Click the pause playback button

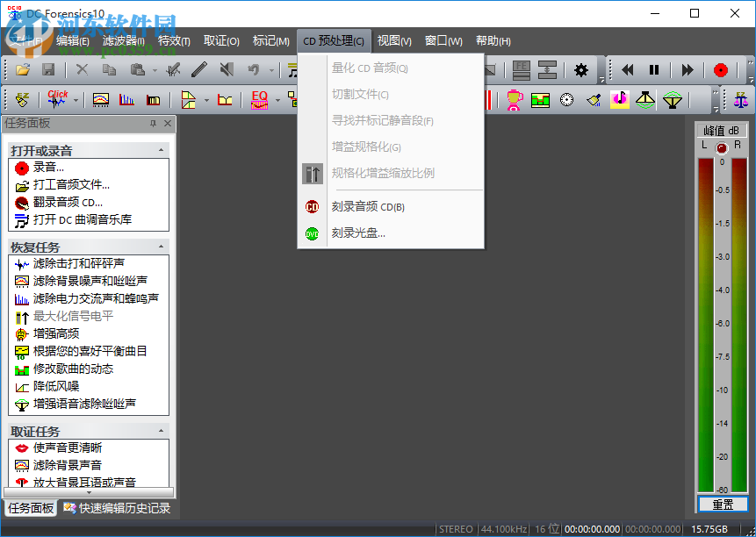pyautogui.click(x=654, y=70)
